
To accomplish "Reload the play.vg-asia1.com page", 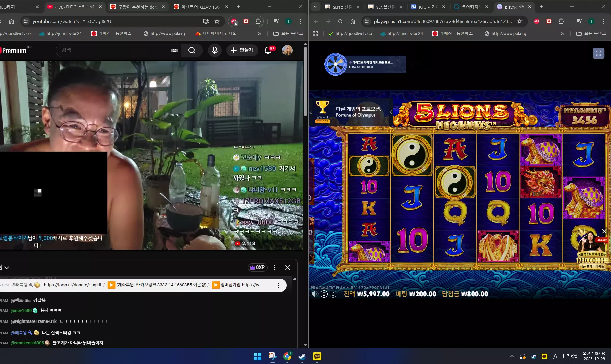I will click(x=340, y=21).
